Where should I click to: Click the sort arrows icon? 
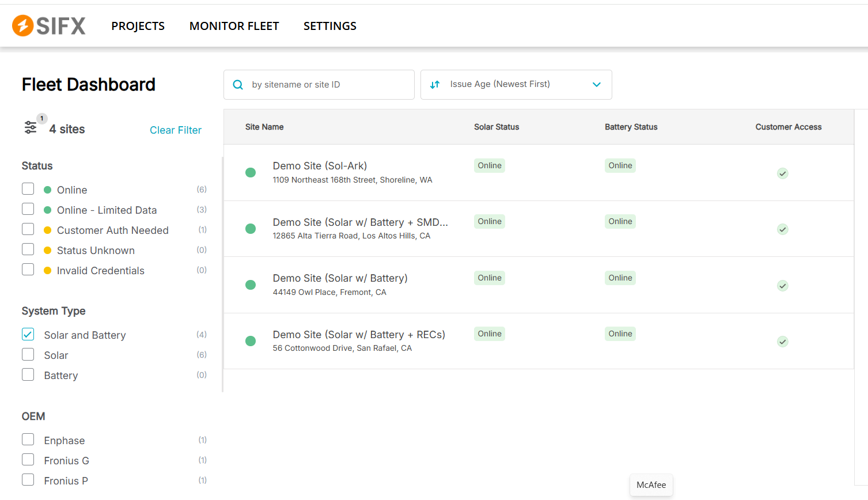coord(435,85)
